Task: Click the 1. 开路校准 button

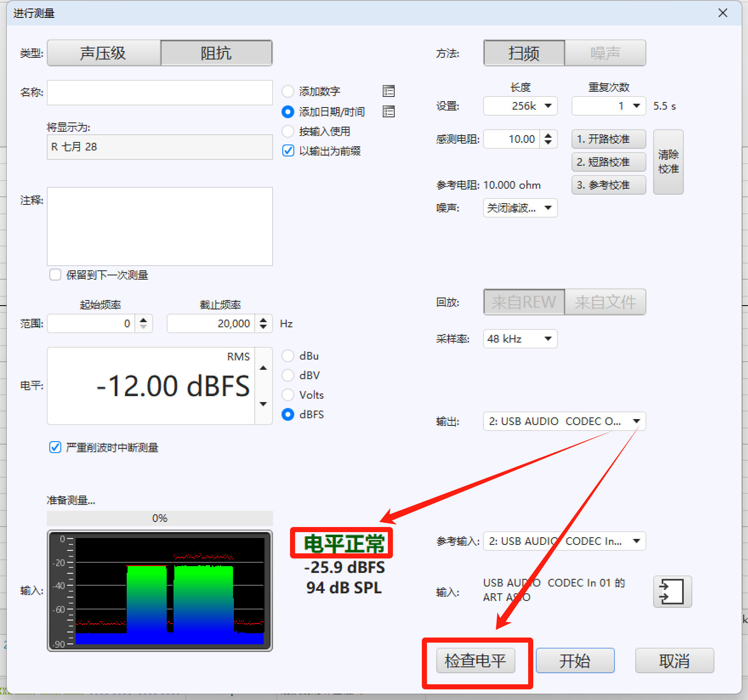Action: click(609, 139)
